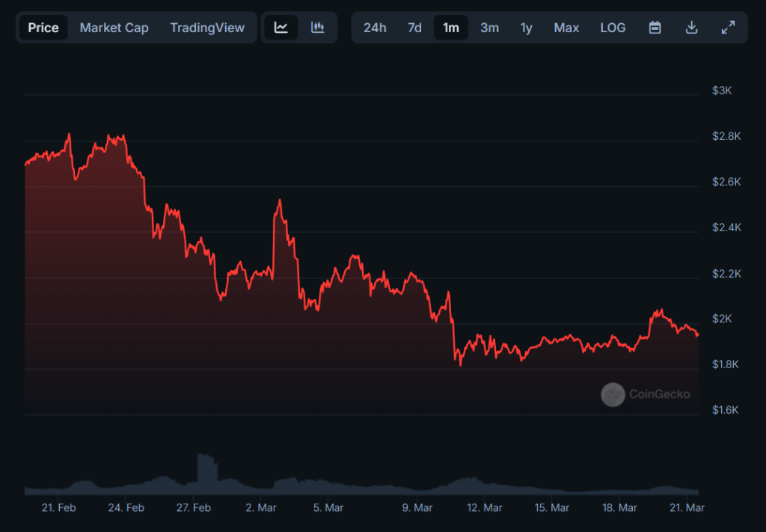The height and width of the screenshot is (532, 766).
Task: Set time range to 7d
Action: pyautogui.click(x=414, y=28)
